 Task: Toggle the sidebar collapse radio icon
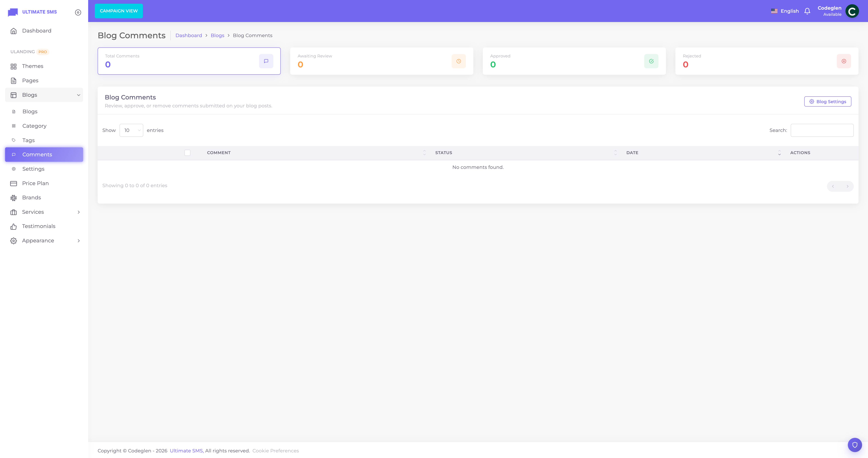click(78, 13)
